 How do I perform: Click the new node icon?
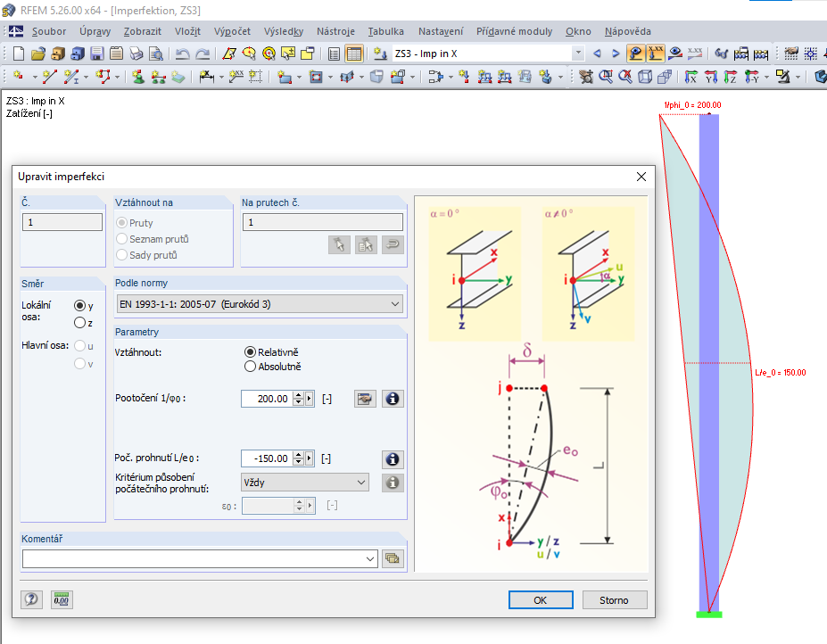pos(18,77)
